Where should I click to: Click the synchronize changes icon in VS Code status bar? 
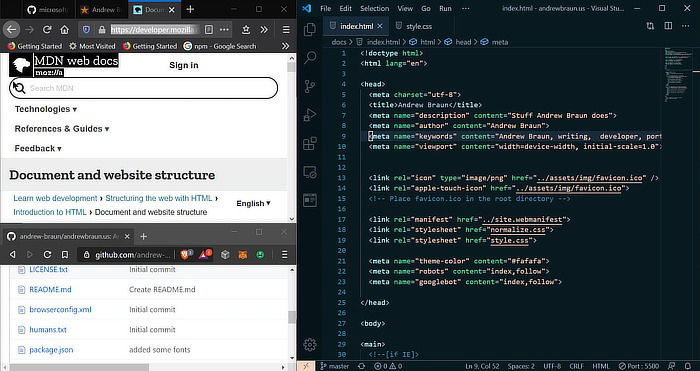[x=361, y=366]
